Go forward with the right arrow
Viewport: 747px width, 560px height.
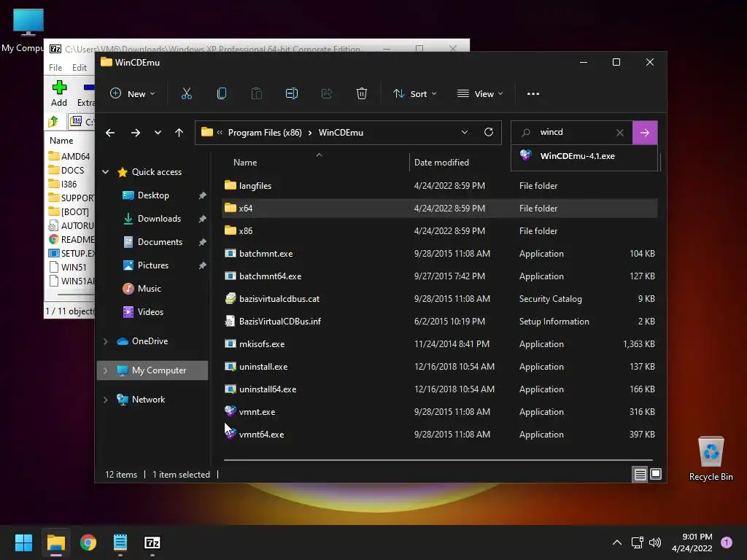click(135, 133)
